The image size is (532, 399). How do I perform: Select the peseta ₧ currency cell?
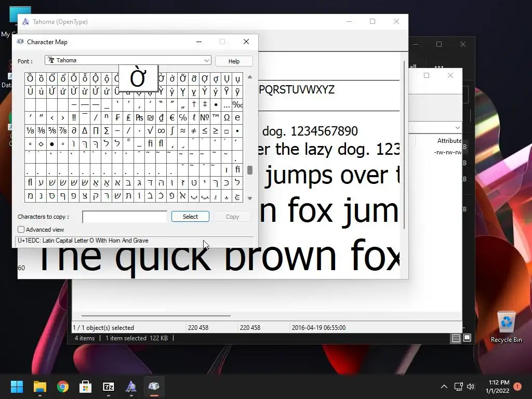[x=139, y=117]
